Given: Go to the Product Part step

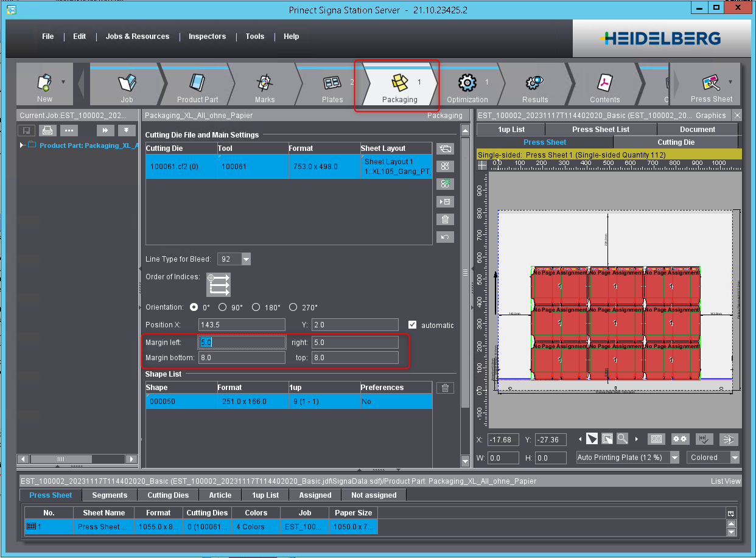Looking at the screenshot, I should [x=197, y=85].
